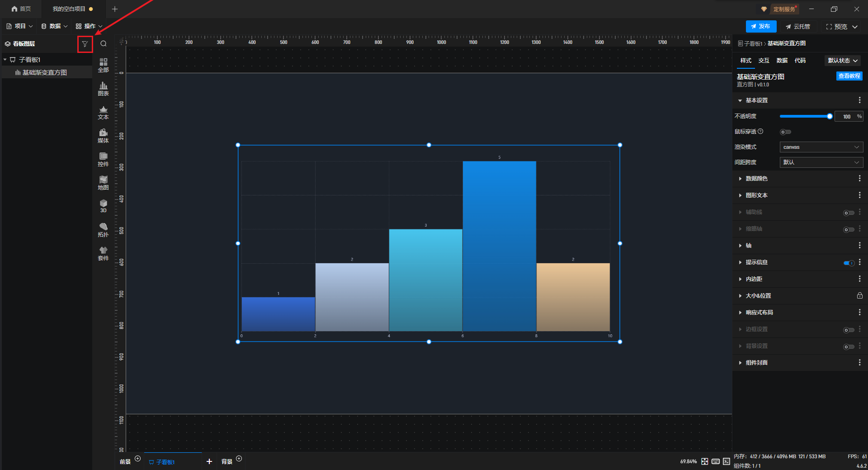Open the 项目 menu
Screen dimensions: 868x470
20,26
